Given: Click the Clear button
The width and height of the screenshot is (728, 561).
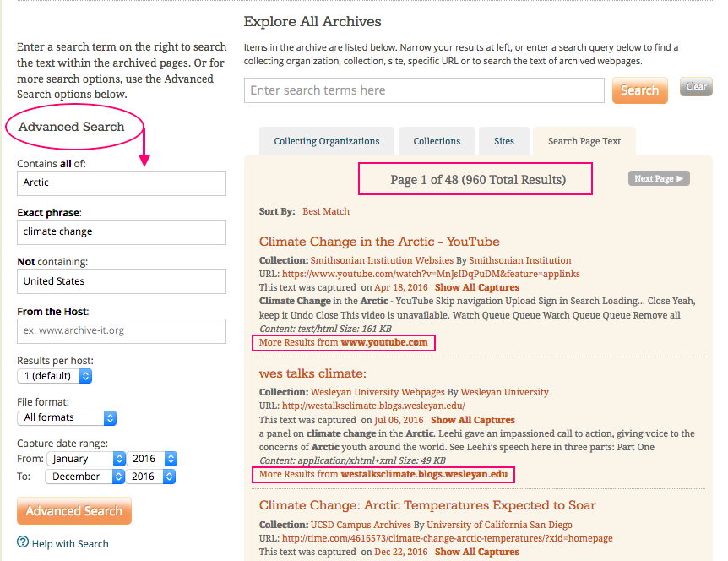Looking at the screenshot, I should pyautogui.click(x=696, y=87).
